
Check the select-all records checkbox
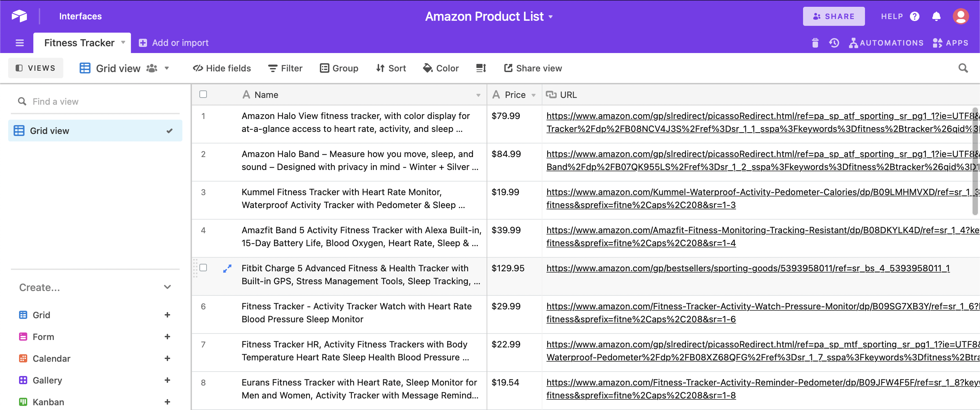(203, 94)
